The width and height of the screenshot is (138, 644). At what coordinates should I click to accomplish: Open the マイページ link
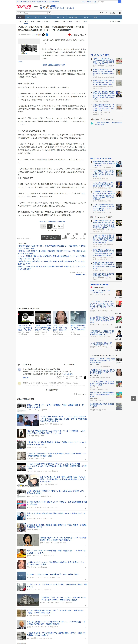[103, 13]
